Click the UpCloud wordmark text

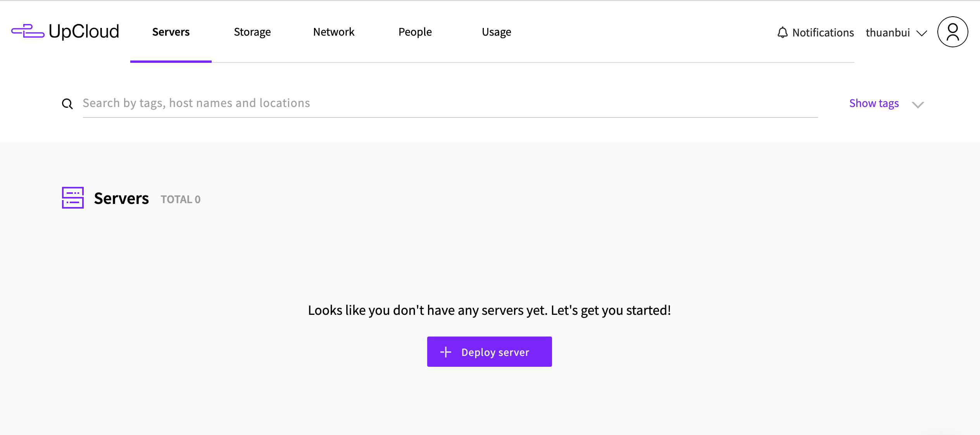84,31
